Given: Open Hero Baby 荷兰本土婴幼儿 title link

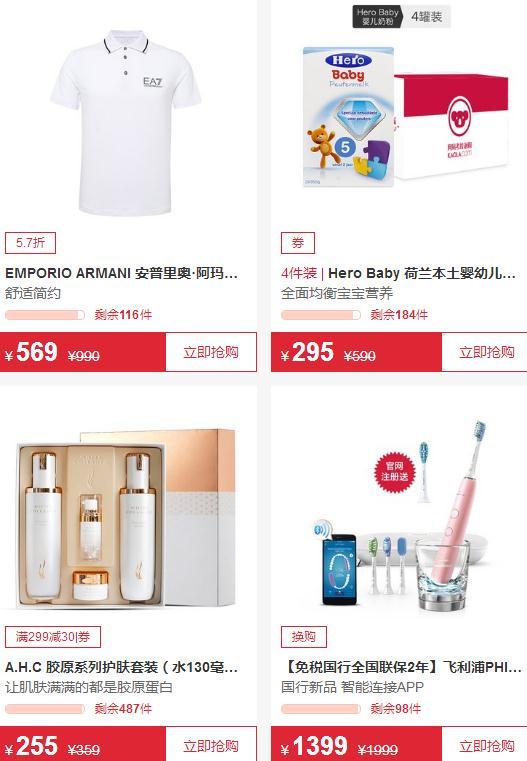Looking at the screenshot, I should (398, 273).
